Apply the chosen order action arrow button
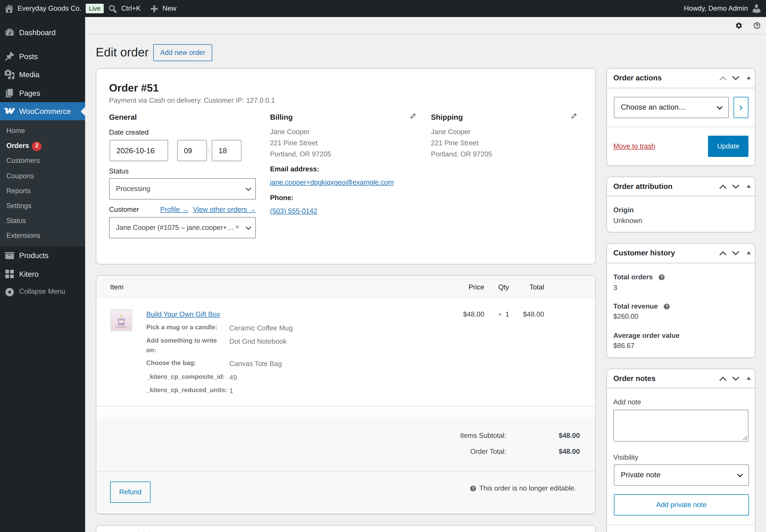The width and height of the screenshot is (766, 532). point(741,107)
